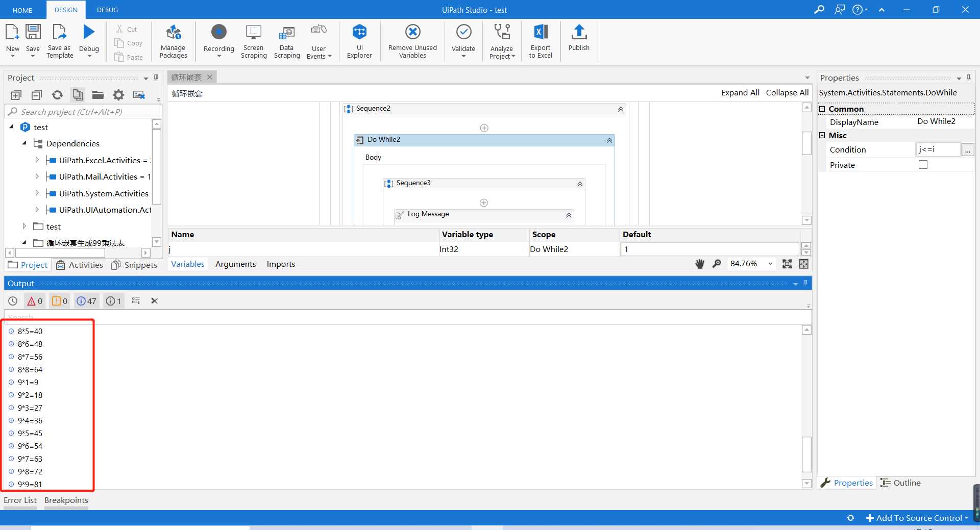Image resolution: width=980 pixels, height=530 pixels.
Task: Clear all Output panel messages
Action: pyautogui.click(x=154, y=301)
